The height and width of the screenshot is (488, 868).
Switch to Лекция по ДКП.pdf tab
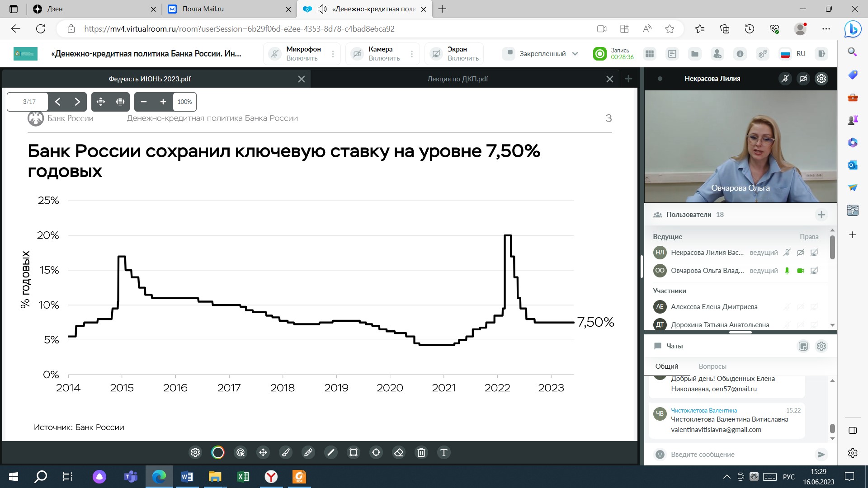coord(458,79)
